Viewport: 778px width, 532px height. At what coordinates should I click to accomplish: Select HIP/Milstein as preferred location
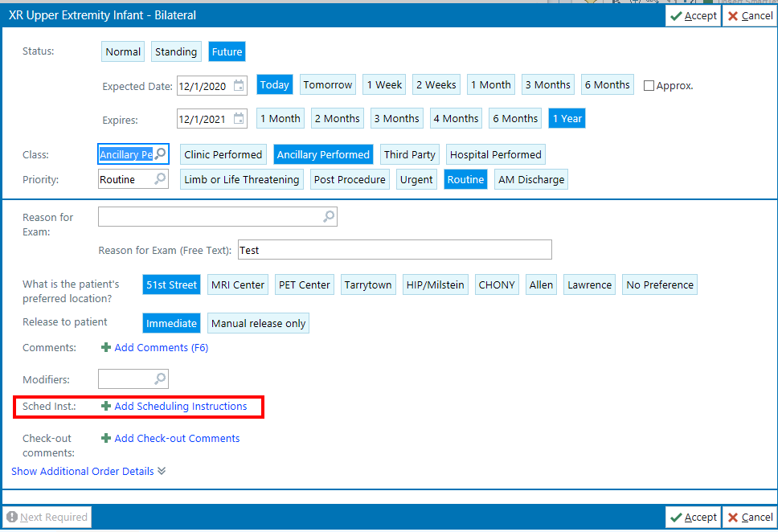(x=435, y=284)
